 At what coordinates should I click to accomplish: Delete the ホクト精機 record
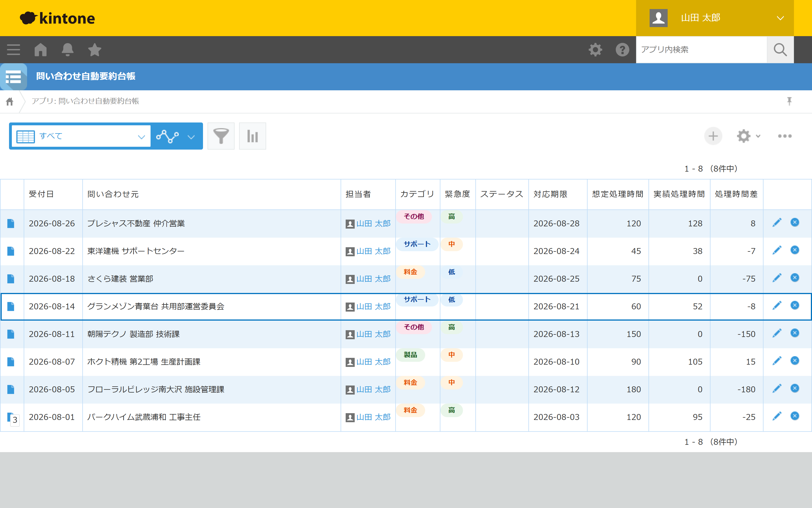tap(795, 360)
